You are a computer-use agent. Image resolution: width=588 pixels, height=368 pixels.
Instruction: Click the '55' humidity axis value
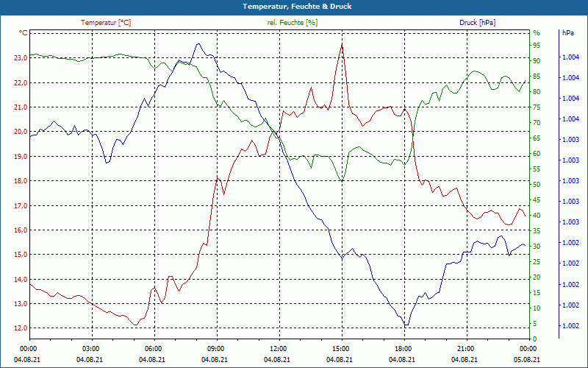(537, 169)
